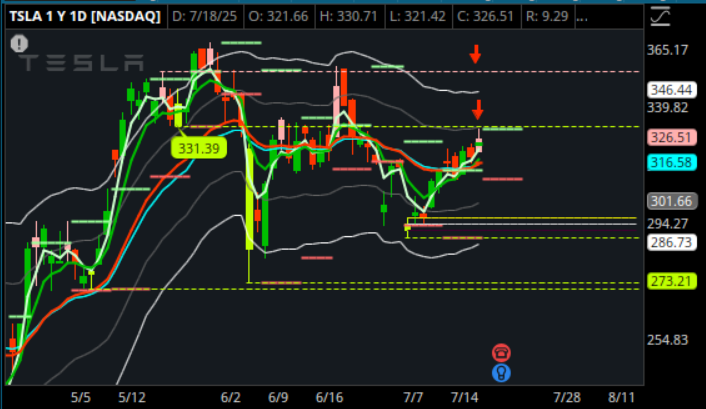
Task: Click the cyan 316.58 price label
Action: [671, 163]
